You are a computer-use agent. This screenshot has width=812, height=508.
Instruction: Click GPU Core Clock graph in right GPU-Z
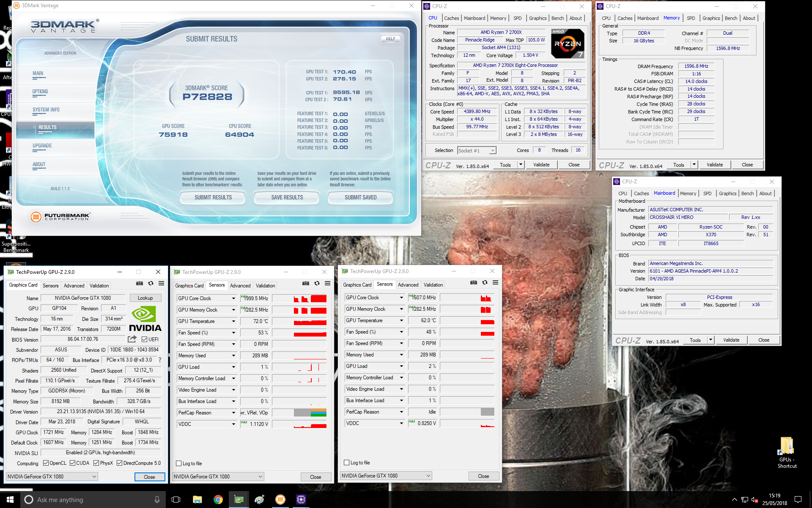point(467,298)
